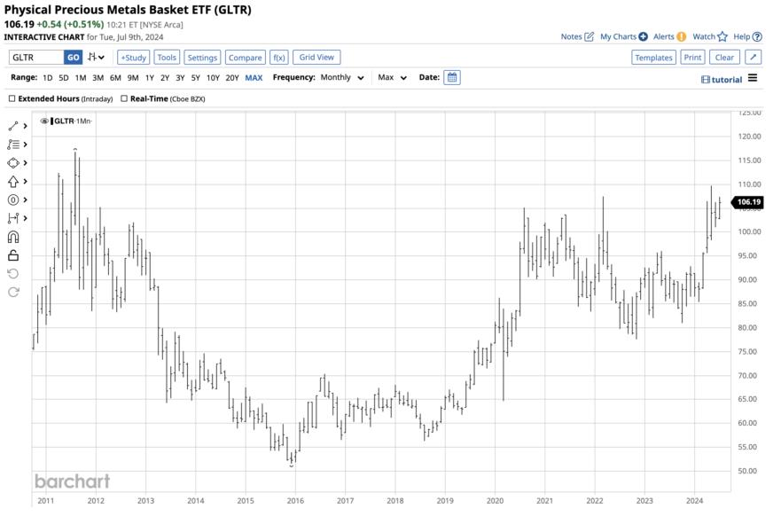The height and width of the screenshot is (532, 781).
Task: Toggle GLTR series visibility eye
Action: 44,121
